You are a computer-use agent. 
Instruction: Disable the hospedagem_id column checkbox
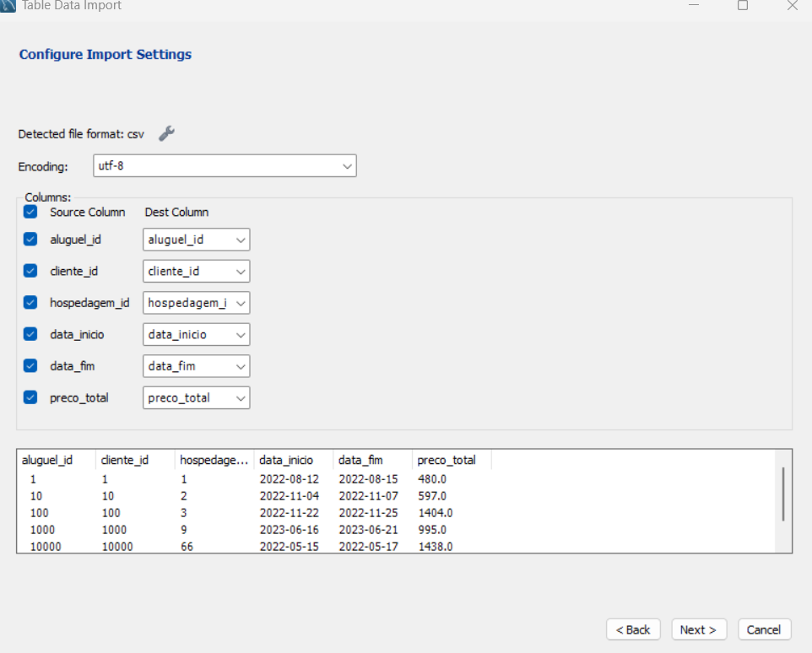pyautogui.click(x=30, y=302)
